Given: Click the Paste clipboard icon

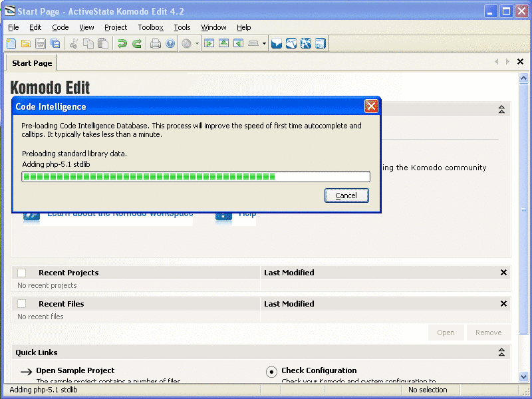Looking at the screenshot, I should click(103, 44).
